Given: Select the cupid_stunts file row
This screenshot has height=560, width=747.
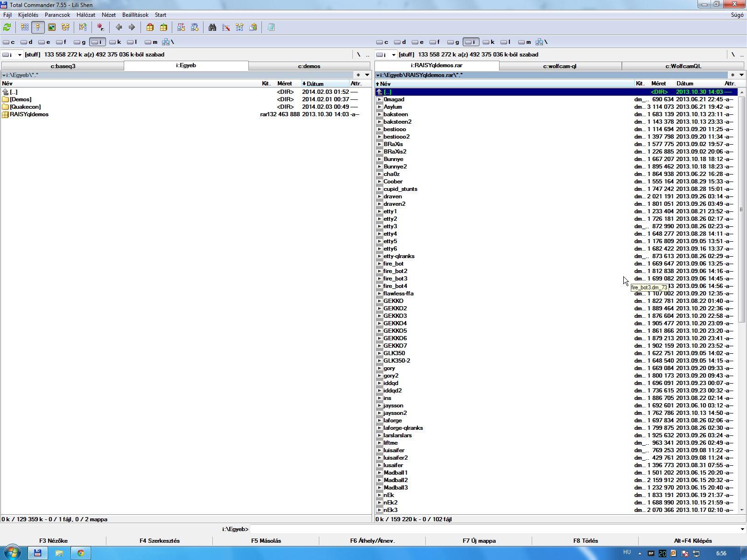Looking at the screenshot, I should (x=556, y=189).
